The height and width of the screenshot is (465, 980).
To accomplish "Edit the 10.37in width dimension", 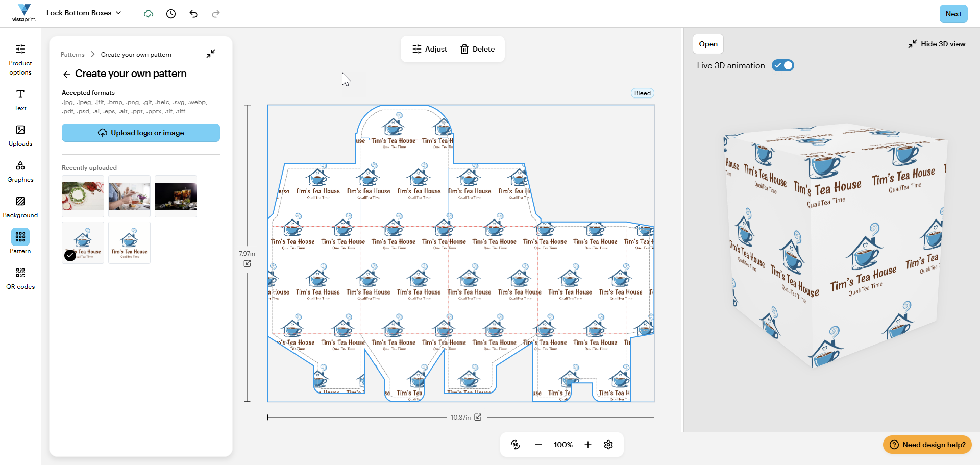I will click(x=478, y=417).
